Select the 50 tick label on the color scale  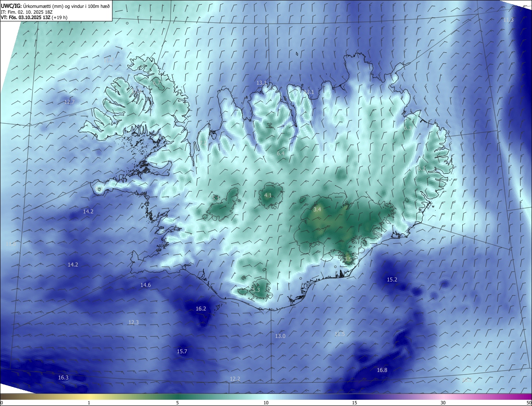(x=529, y=403)
